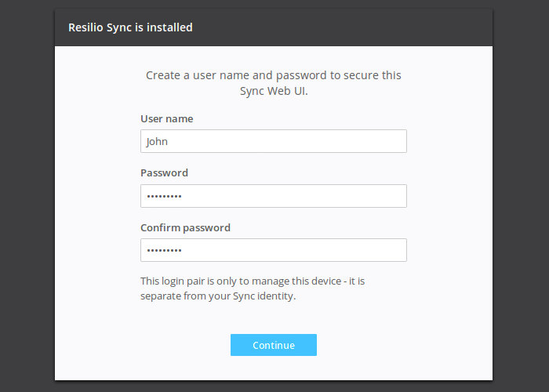Click the 'Password' label above the field

[164, 172]
